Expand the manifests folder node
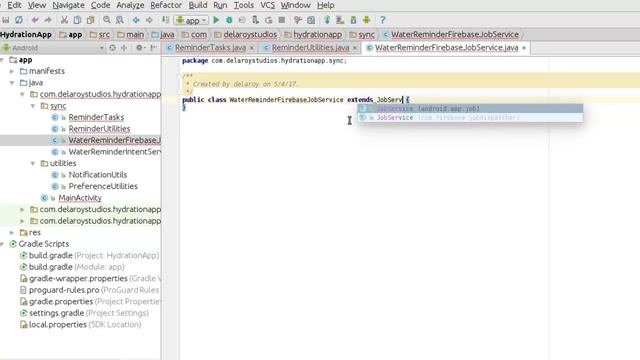 [12, 71]
